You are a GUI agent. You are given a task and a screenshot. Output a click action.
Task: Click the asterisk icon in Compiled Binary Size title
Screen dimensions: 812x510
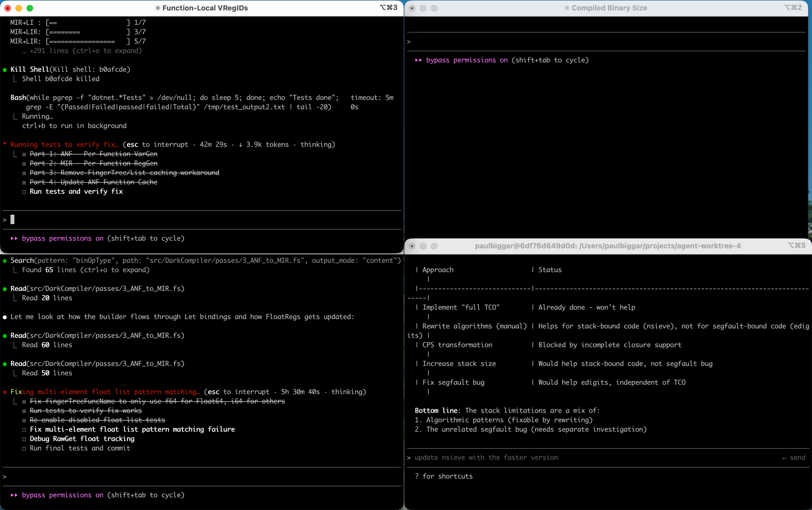pyautogui.click(x=567, y=8)
